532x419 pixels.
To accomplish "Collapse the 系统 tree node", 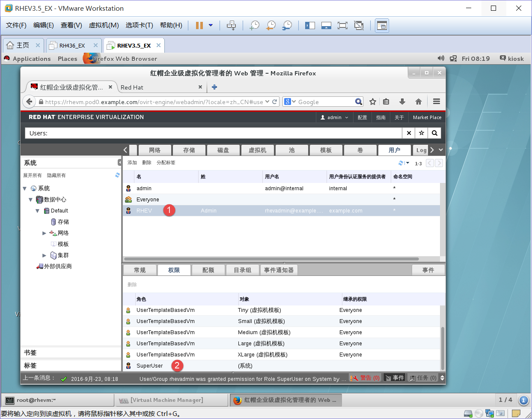I will pyautogui.click(x=25, y=189).
